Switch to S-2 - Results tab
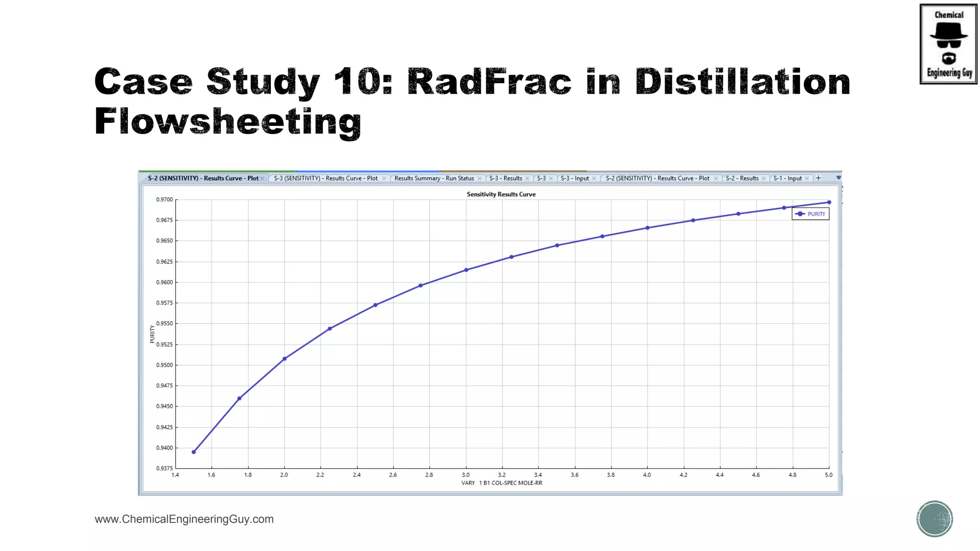The height and width of the screenshot is (551, 980). (742, 178)
